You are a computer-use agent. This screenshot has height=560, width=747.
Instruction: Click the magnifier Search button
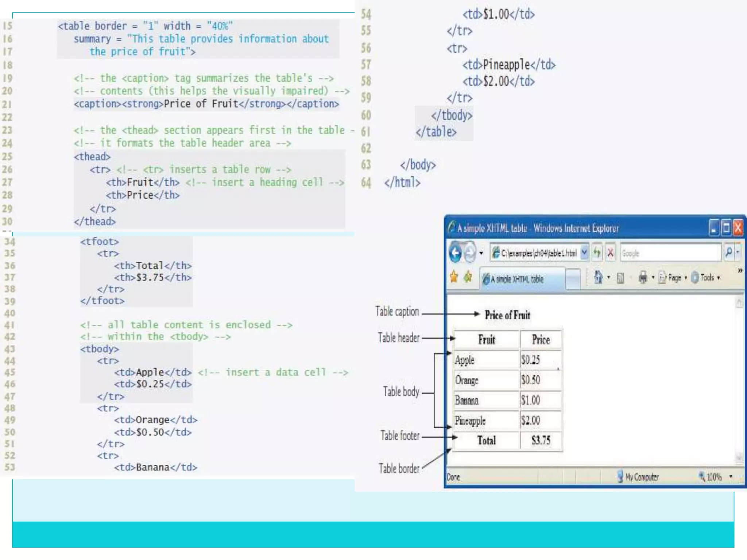(x=728, y=252)
